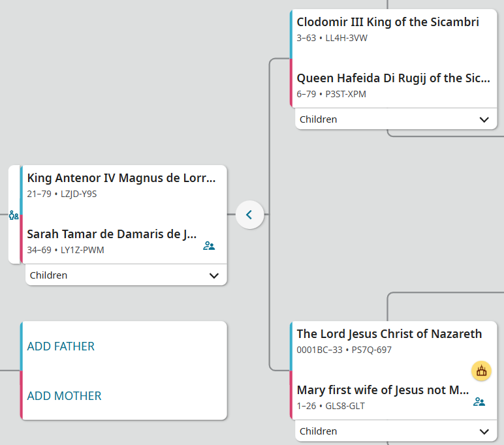The width and height of the screenshot is (504, 445).
Task: Click the temple ordinance icon on Jesus card
Action: pos(481,371)
